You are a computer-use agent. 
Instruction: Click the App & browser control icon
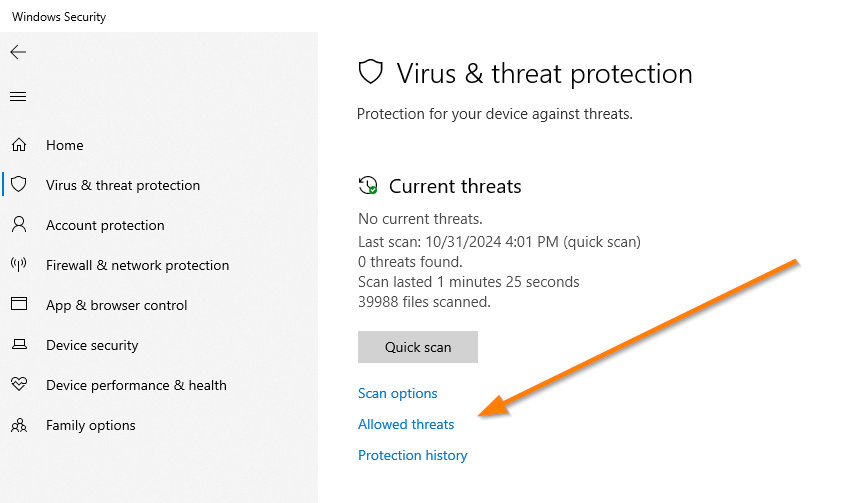(18, 305)
